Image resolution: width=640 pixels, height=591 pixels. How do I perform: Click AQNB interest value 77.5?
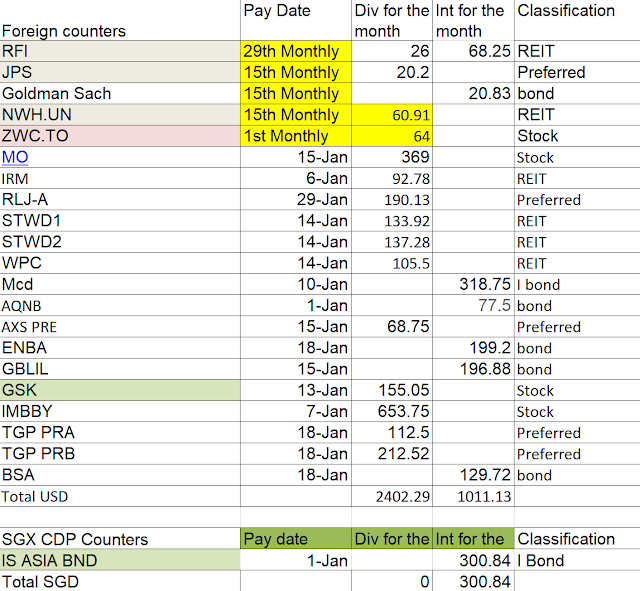click(x=473, y=306)
